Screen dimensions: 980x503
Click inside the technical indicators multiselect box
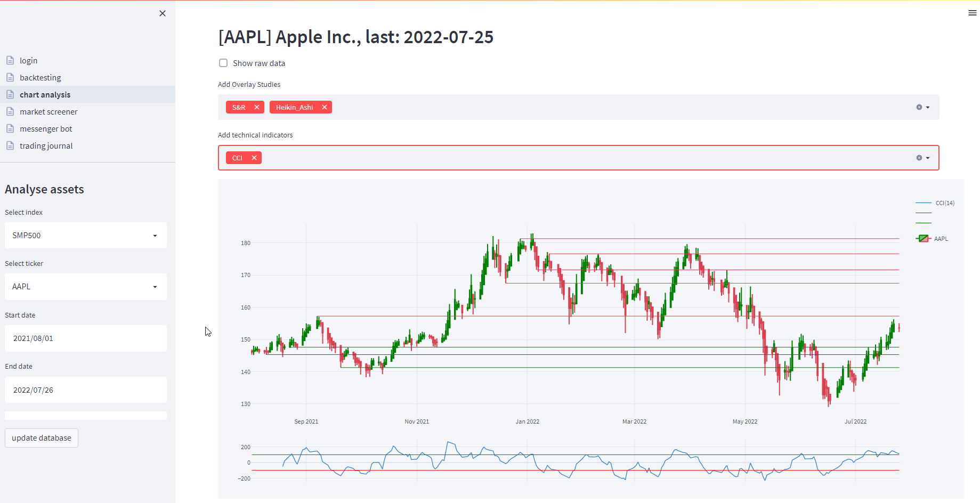pyautogui.click(x=579, y=158)
